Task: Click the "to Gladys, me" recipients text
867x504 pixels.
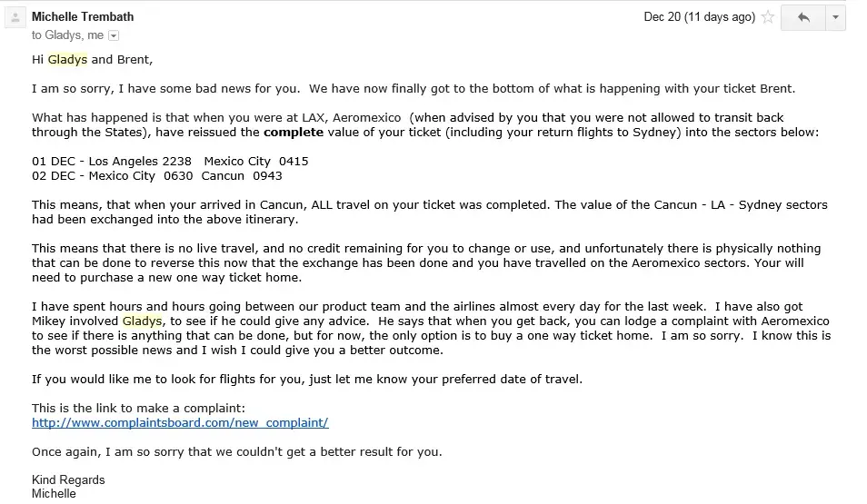Action: click(x=67, y=35)
